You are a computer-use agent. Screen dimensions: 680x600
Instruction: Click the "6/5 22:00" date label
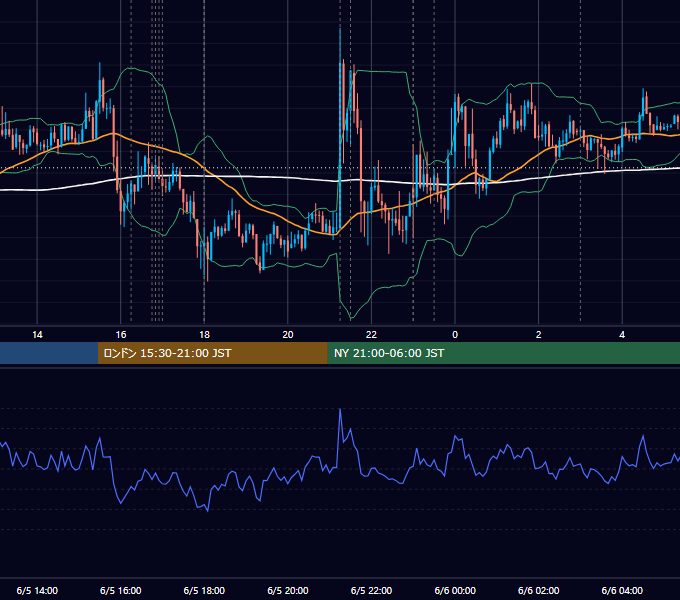372,590
